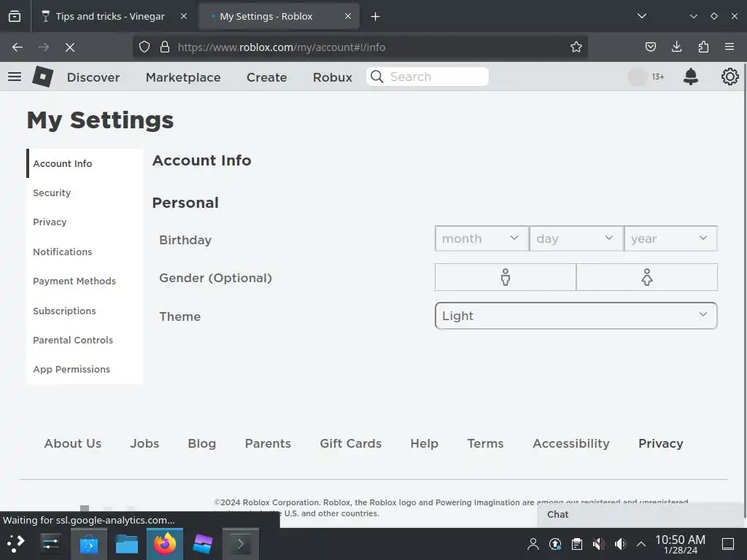Screen dimensions: 747x560
Task: Open the App Permissions settings tab
Action: (x=85, y=370)
